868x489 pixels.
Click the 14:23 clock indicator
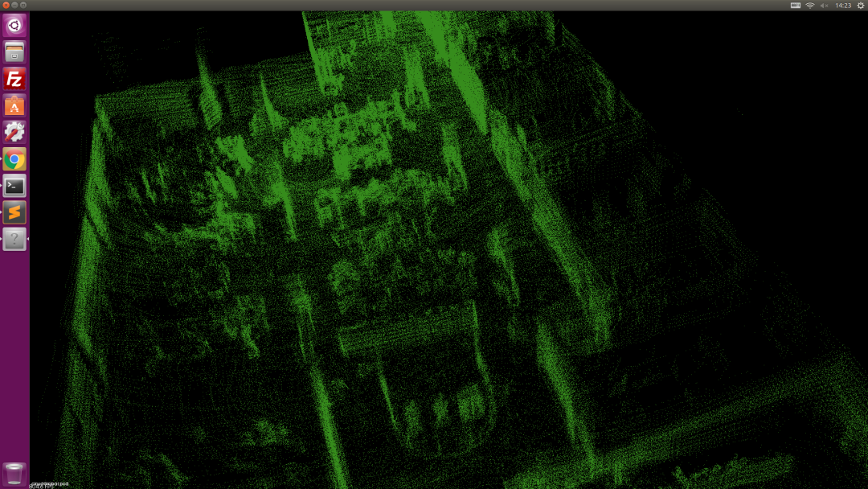843,6
